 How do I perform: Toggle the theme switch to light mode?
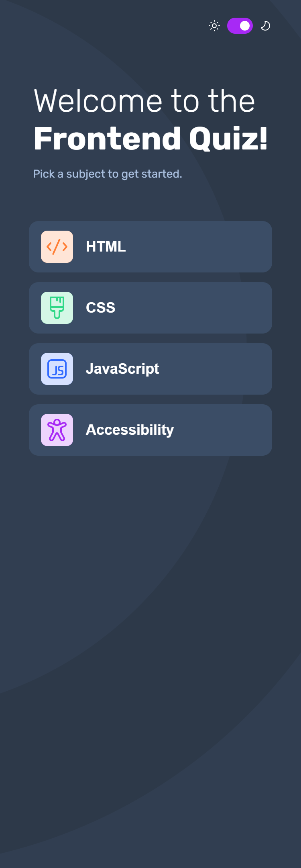point(240,26)
